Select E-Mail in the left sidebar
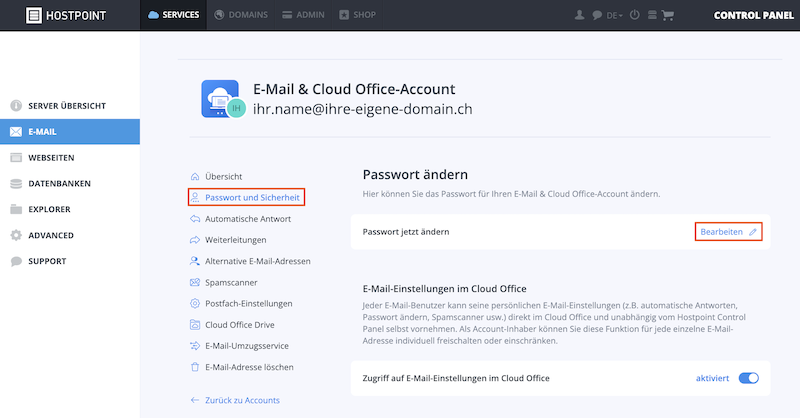The image size is (800, 418). [70, 132]
